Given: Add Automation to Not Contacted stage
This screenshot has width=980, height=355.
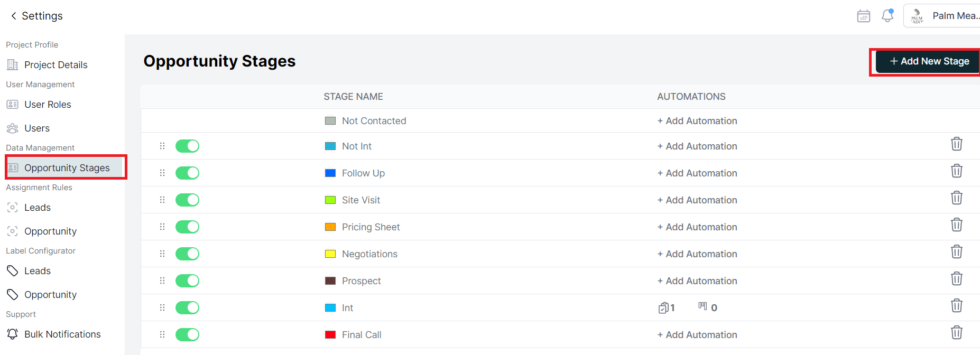Looking at the screenshot, I should tap(697, 121).
